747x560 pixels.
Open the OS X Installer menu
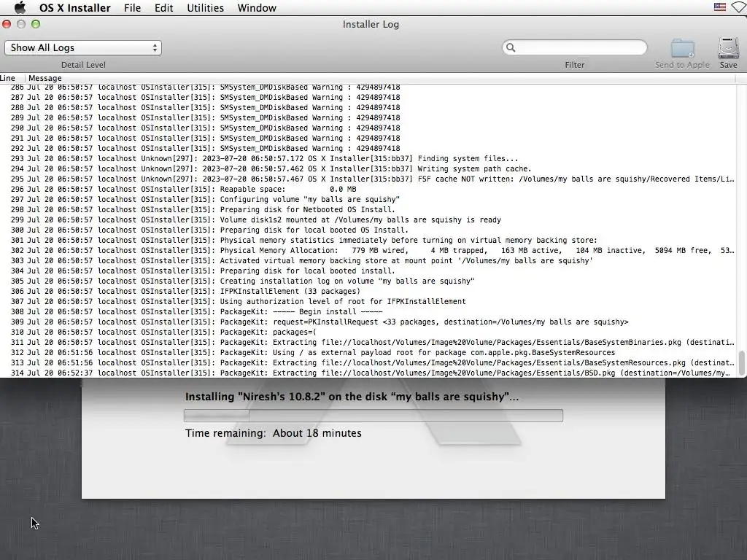point(75,7)
